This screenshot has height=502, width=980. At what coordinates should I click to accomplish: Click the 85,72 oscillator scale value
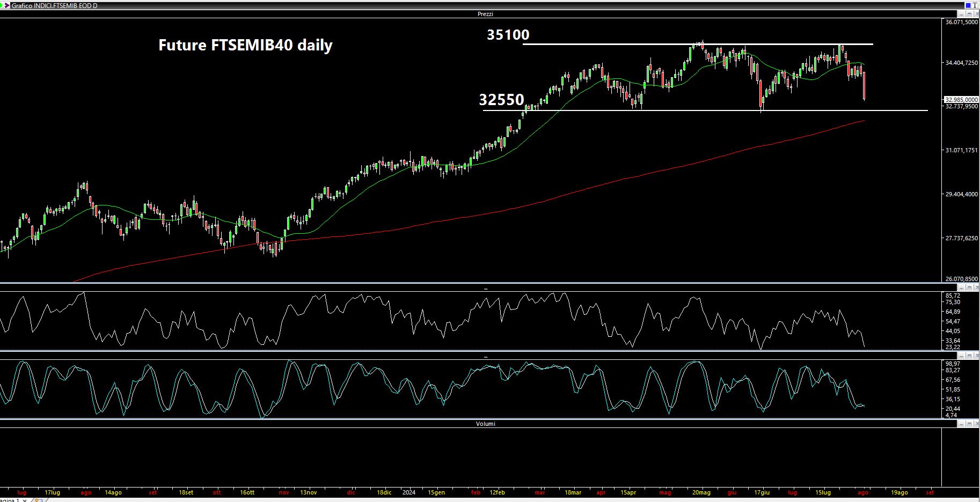(x=953, y=296)
